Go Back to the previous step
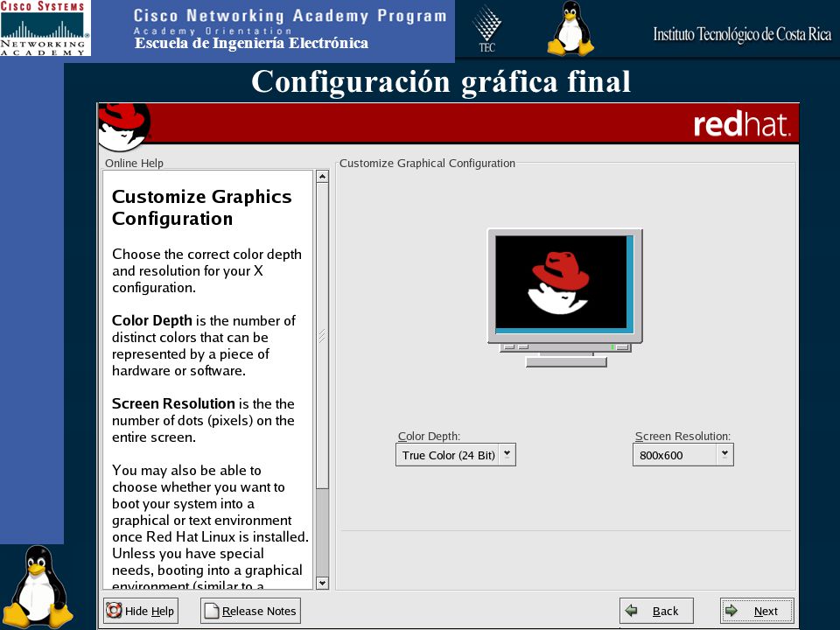840x630 pixels. pos(656,611)
